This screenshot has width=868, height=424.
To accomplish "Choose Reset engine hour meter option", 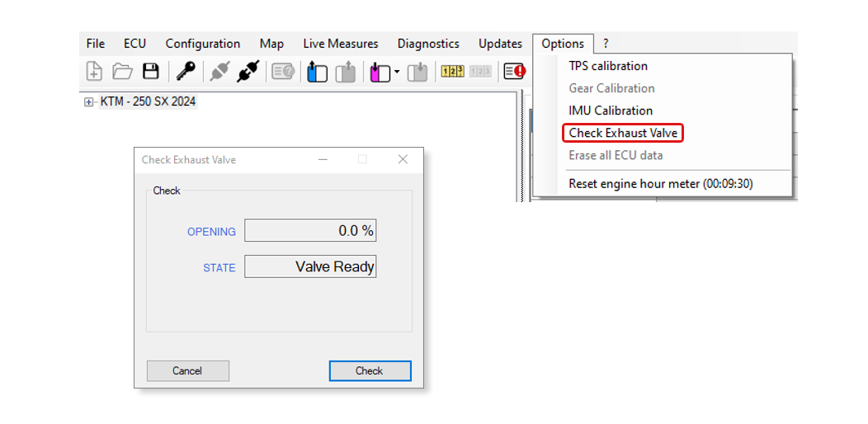I will click(x=660, y=184).
